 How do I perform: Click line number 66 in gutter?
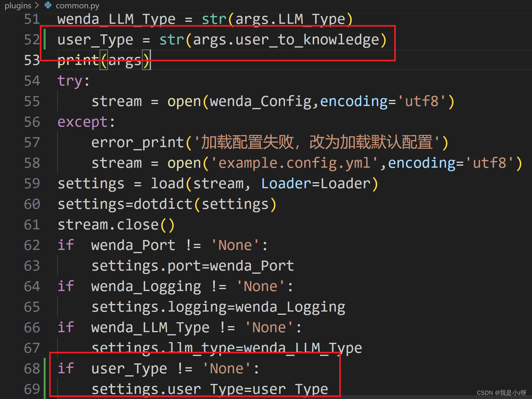(x=32, y=328)
